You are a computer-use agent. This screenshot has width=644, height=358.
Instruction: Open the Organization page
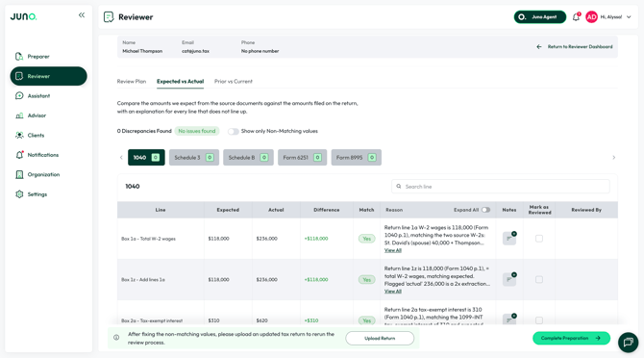[x=48, y=175]
